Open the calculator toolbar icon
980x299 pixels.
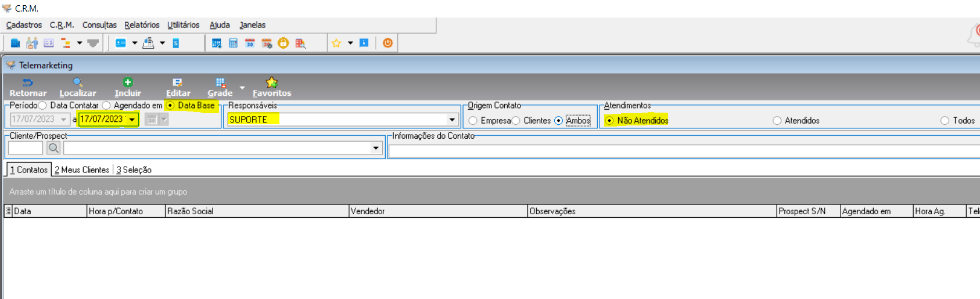tap(233, 43)
